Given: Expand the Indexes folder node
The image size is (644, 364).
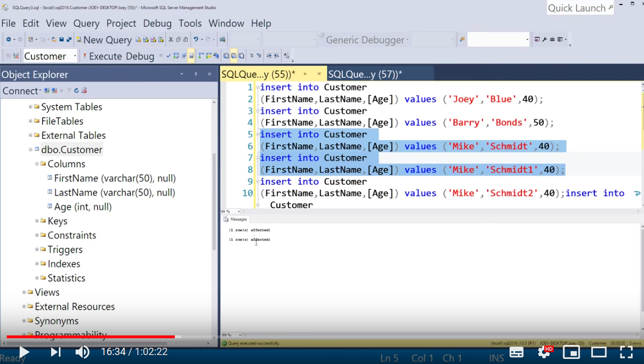Looking at the screenshot, I should [x=37, y=263].
